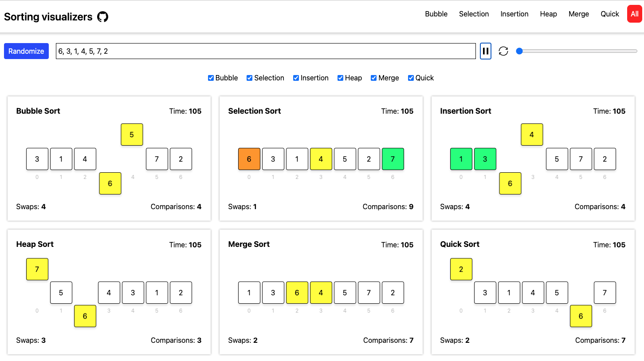Viewport: 644px width, 361px height.
Task: Click yellow bar 5 in Bubble Sort
Action: click(x=132, y=135)
